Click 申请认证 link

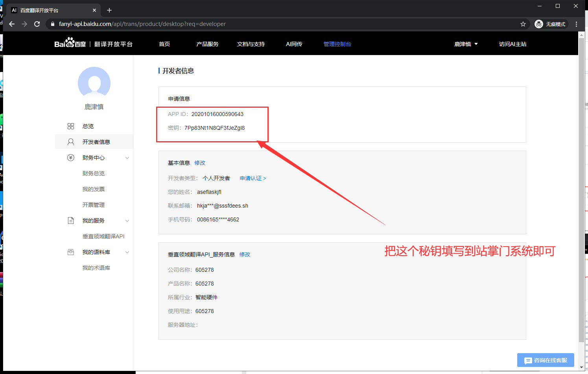coord(253,178)
